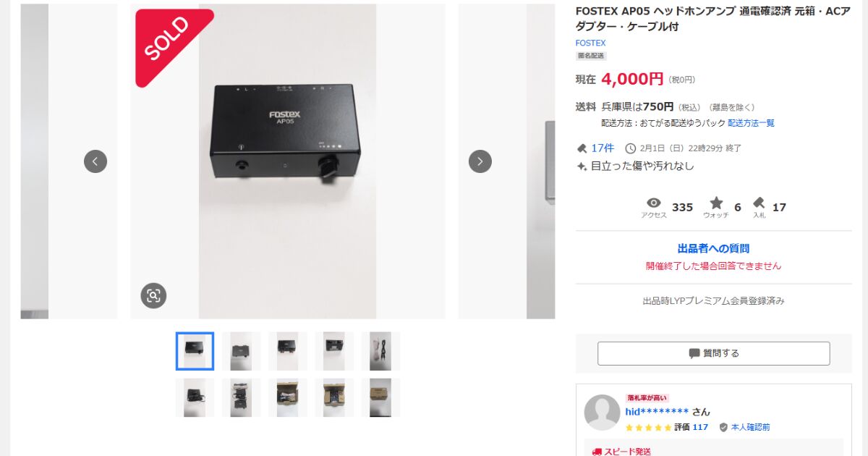The height and width of the screenshot is (456, 868).
Task: Select the closed cardboard box thumbnail
Action: 380,397
